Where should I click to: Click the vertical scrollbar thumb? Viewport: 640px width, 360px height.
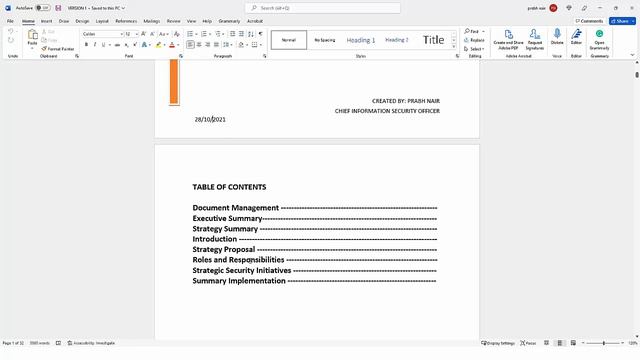tap(637, 75)
